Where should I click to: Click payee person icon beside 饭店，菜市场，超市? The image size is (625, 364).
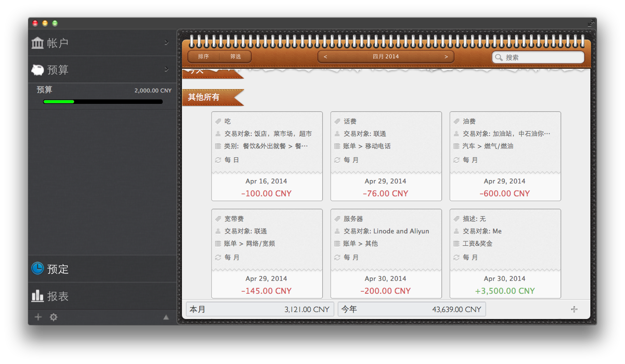point(218,134)
